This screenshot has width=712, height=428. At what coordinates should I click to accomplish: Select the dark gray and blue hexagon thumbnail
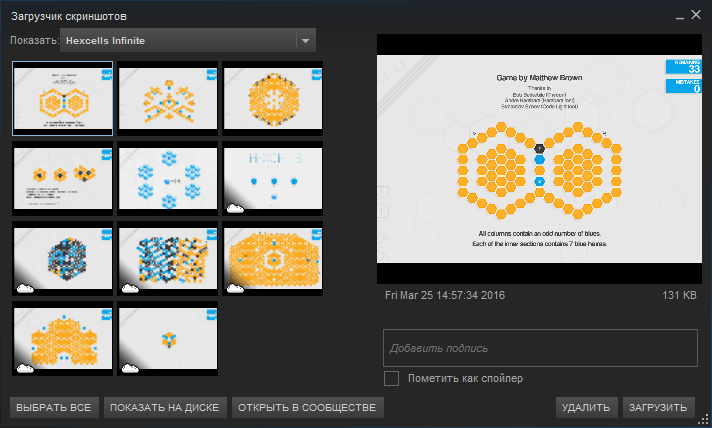[x=63, y=258]
